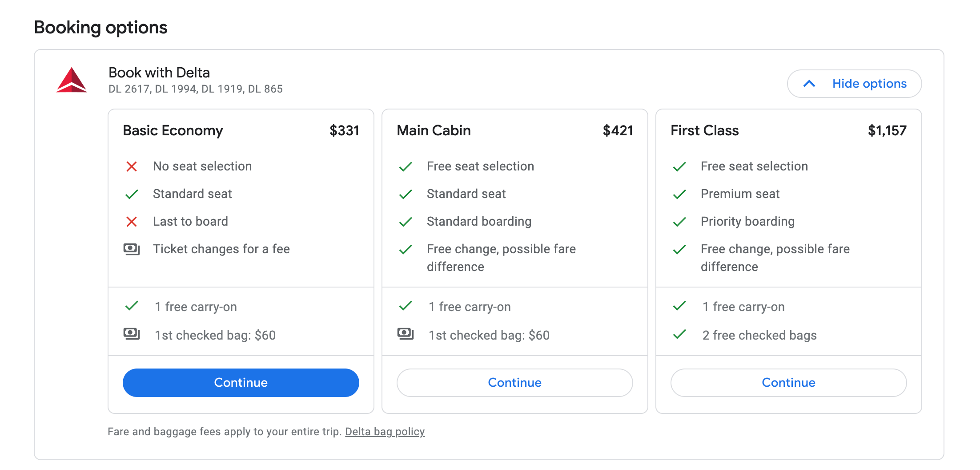Click the Delta airline logo
The width and height of the screenshot is (980, 470).
click(72, 80)
